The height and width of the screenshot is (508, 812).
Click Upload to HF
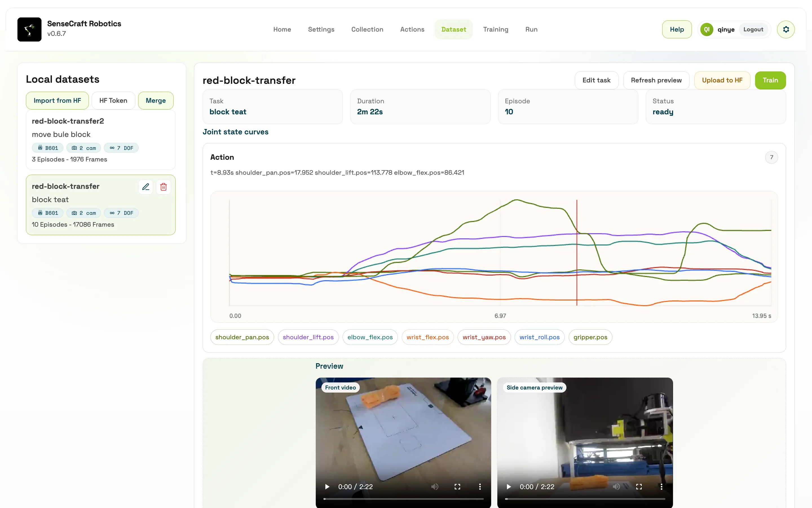pyautogui.click(x=722, y=80)
